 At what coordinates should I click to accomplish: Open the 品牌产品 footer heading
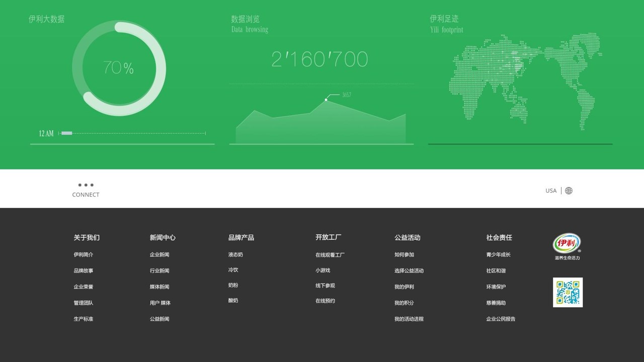[x=241, y=237]
